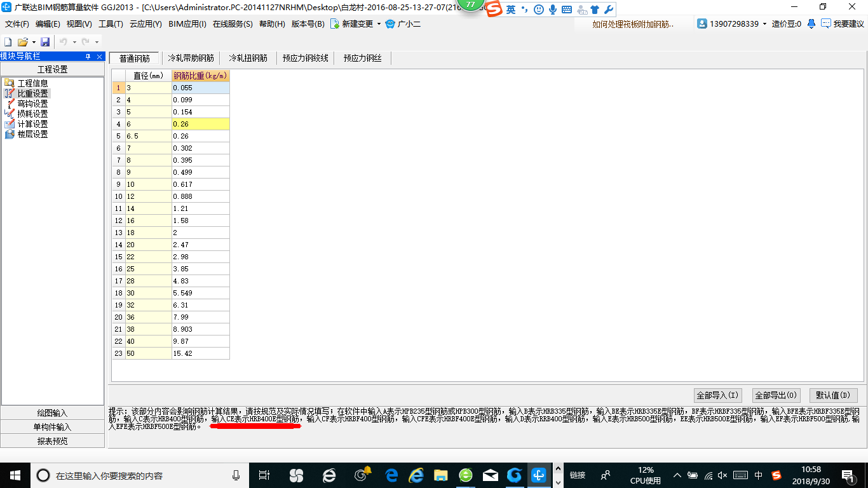
Task: Open the 云应用(Y) menu
Action: click(x=146, y=24)
